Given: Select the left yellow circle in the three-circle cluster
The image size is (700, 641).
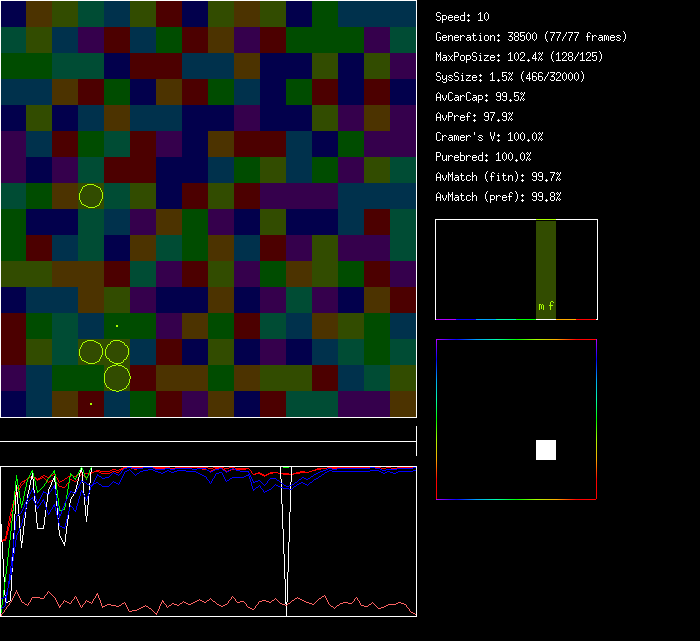Looking at the screenshot, I should click(x=91, y=352).
